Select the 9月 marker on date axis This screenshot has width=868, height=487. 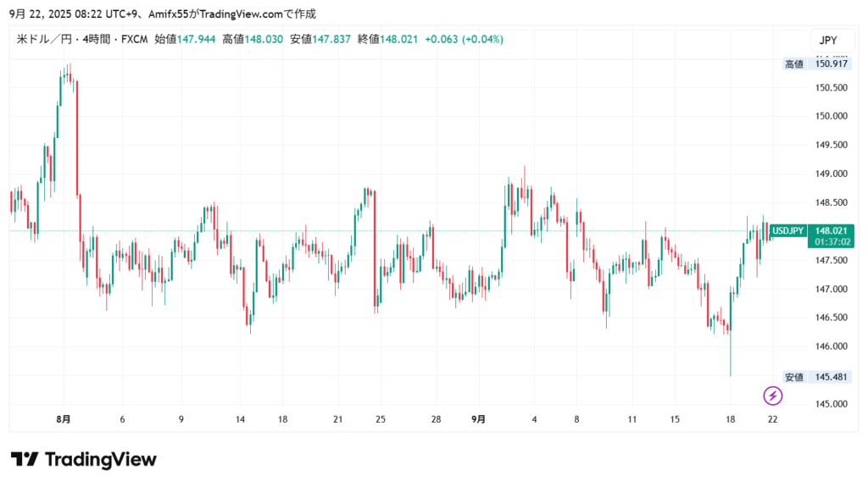(479, 419)
